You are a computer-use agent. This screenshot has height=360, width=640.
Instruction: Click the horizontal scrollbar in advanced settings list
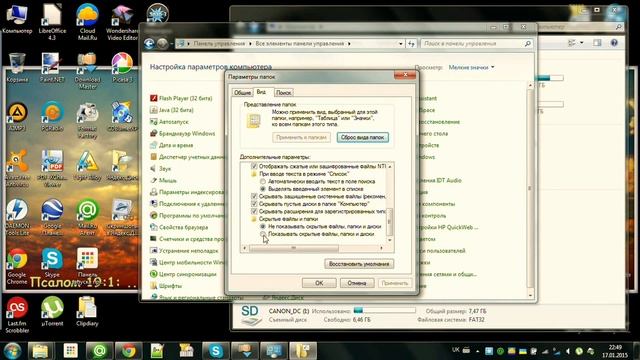click(x=293, y=248)
